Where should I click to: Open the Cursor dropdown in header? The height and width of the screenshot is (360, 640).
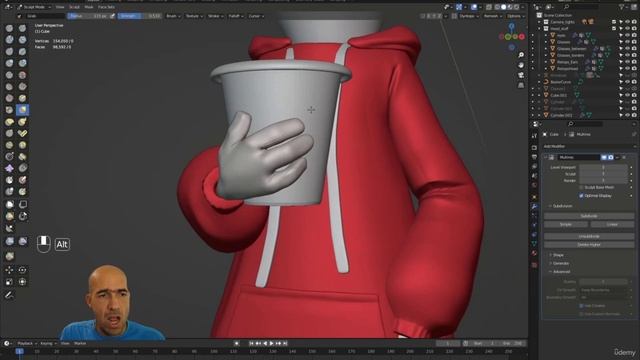click(x=256, y=16)
